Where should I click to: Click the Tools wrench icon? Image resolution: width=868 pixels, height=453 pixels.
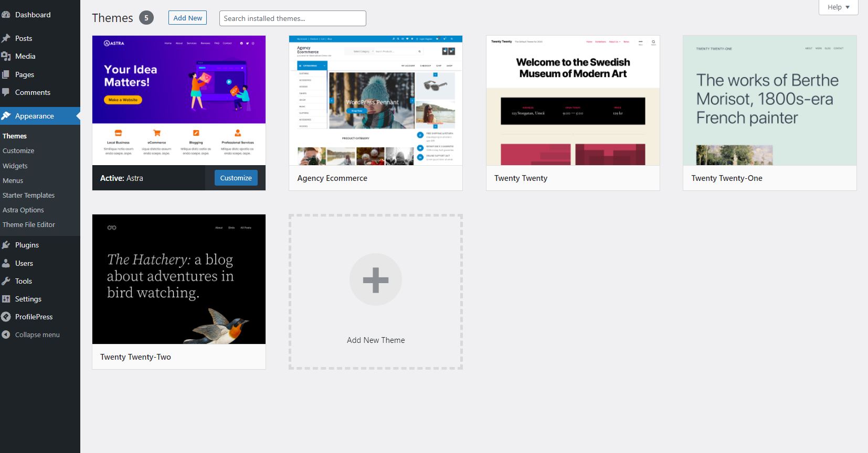pyautogui.click(x=6, y=281)
